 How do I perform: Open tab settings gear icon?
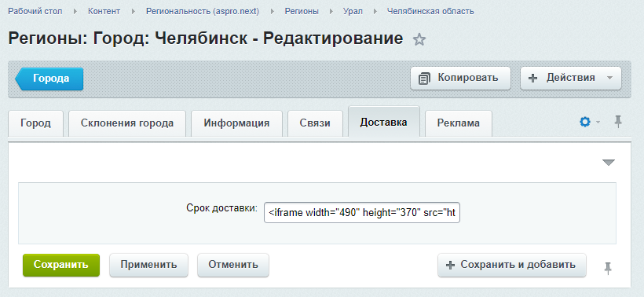click(585, 122)
